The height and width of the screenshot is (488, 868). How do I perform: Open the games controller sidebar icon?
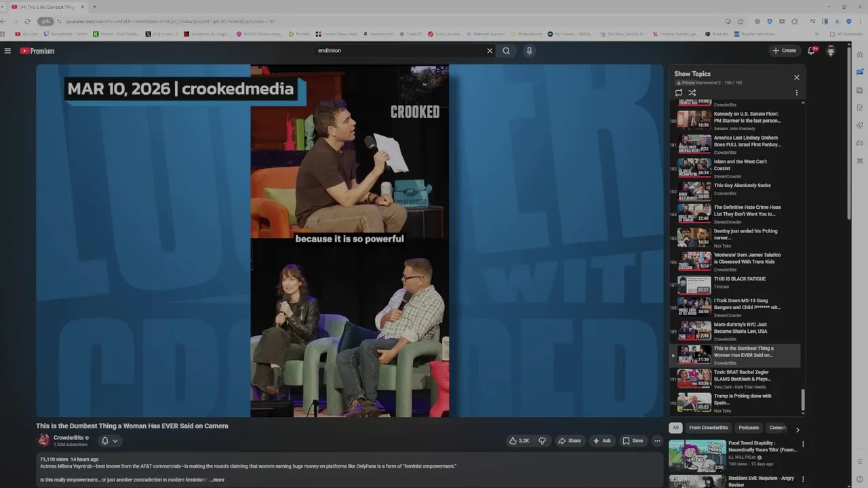click(860, 143)
